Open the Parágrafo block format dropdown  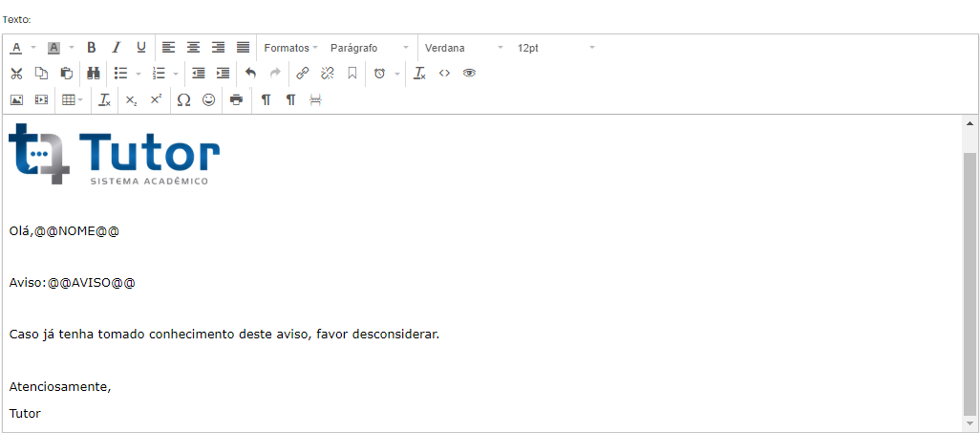pos(370,48)
